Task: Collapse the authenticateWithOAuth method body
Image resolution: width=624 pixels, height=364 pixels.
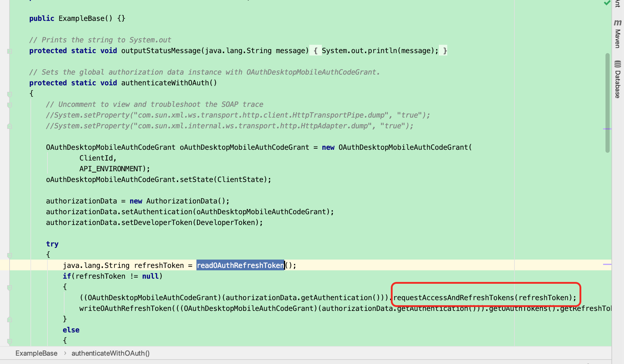Action: coord(10,94)
